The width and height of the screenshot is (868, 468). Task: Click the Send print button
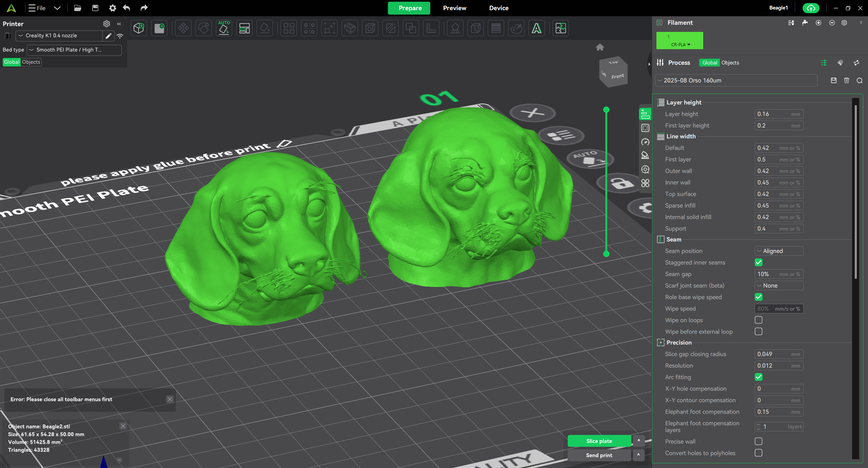click(x=599, y=455)
